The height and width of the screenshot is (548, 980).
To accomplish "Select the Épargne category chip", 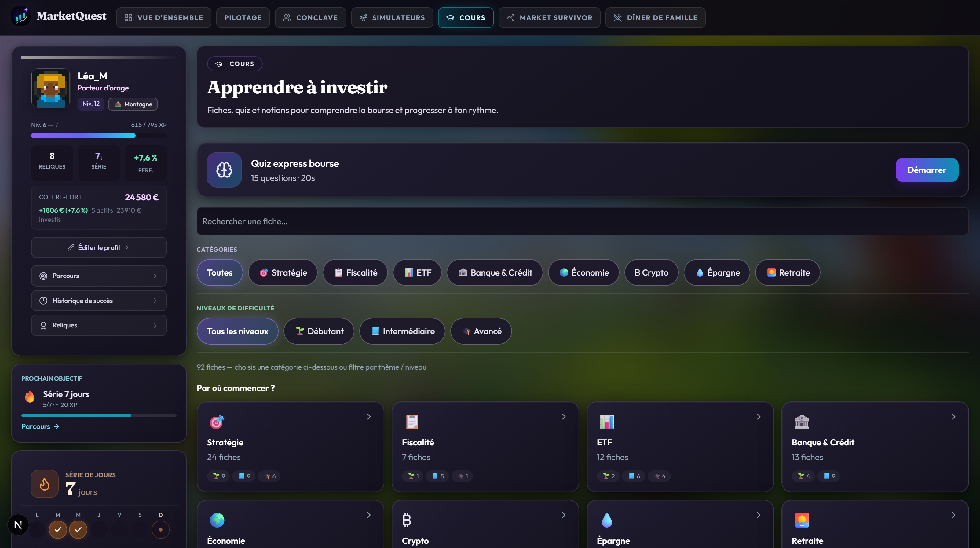I will (x=717, y=273).
